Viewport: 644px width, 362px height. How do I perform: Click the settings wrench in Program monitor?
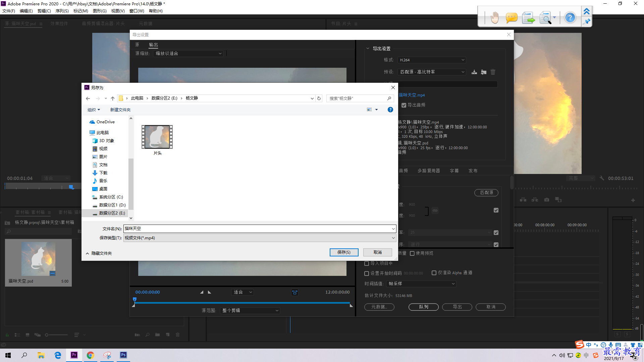coord(602,178)
